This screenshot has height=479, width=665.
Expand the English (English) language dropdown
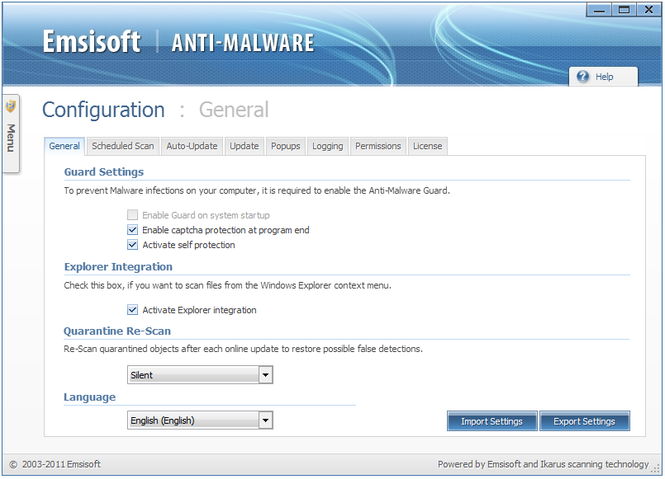[200, 420]
